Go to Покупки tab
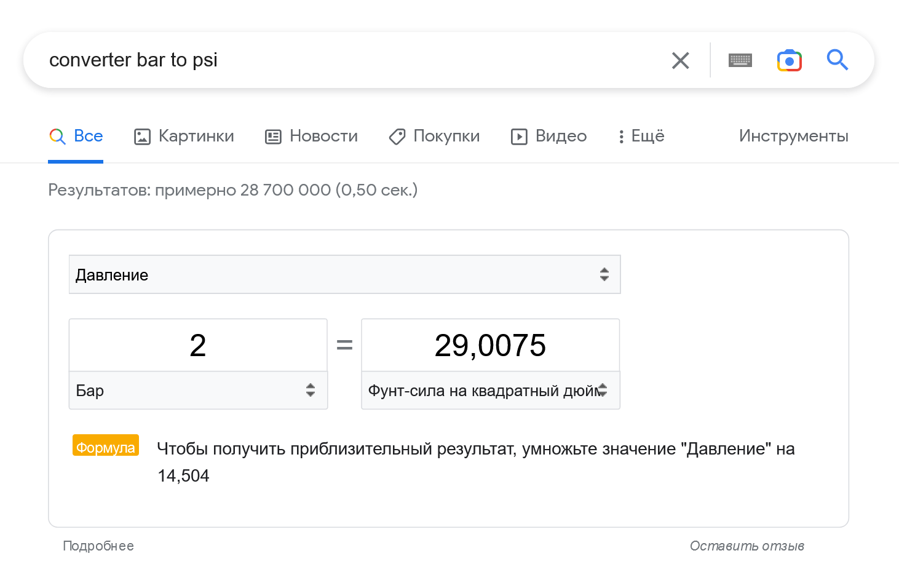The height and width of the screenshot is (588, 899). [434, 136]
